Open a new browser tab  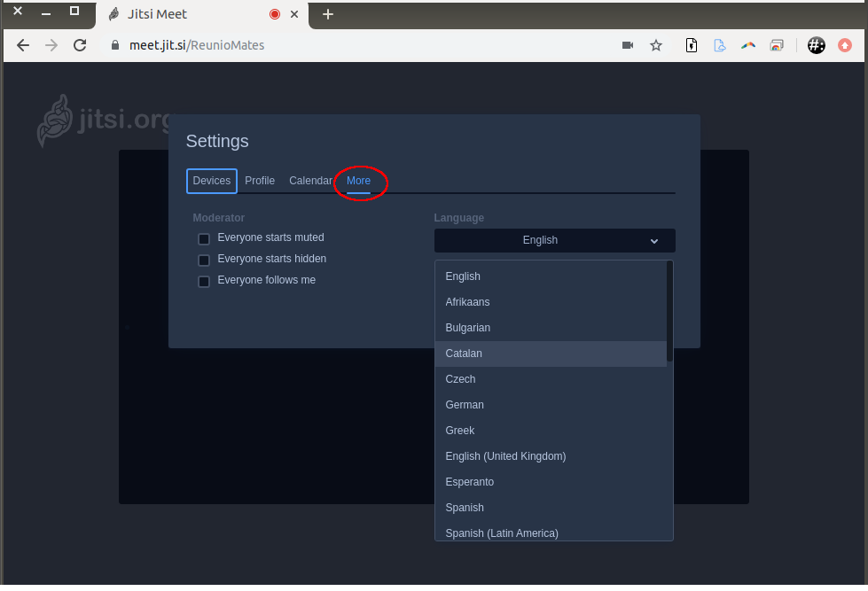[x=328, y=14]
